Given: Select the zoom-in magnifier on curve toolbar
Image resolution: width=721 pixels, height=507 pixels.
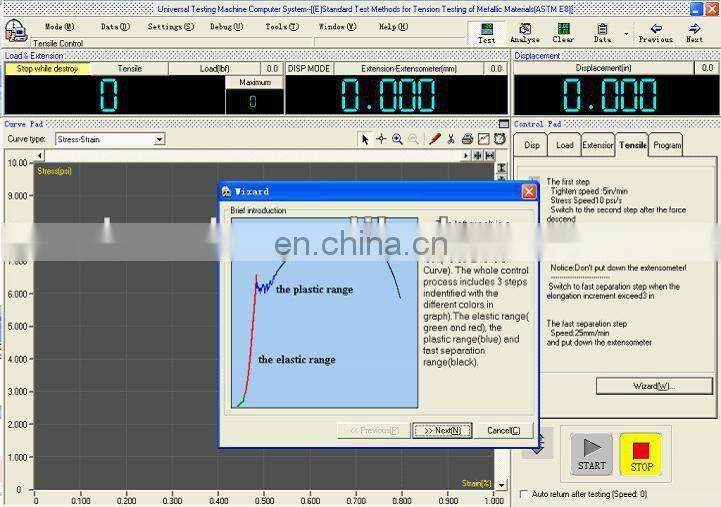Looking at the screenshot, I should pos(397,139).
